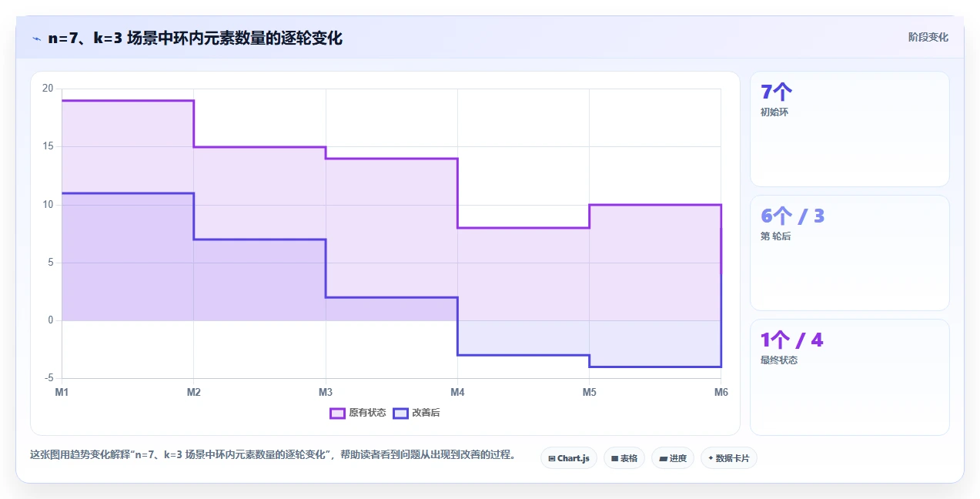This screenshot has height=499, width=980.
Task: Click the 最终状态 card label
Action: coord(779,360)
